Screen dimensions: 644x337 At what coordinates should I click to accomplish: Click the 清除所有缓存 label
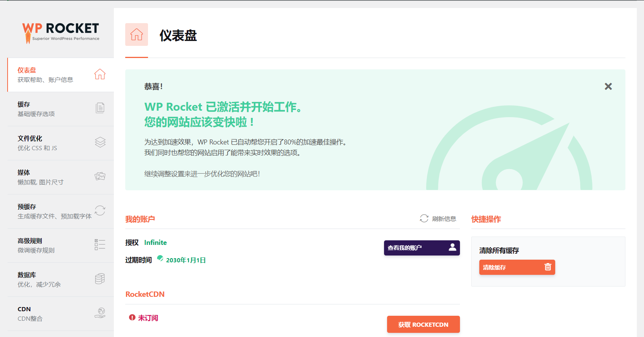click(x=499, y=251)
